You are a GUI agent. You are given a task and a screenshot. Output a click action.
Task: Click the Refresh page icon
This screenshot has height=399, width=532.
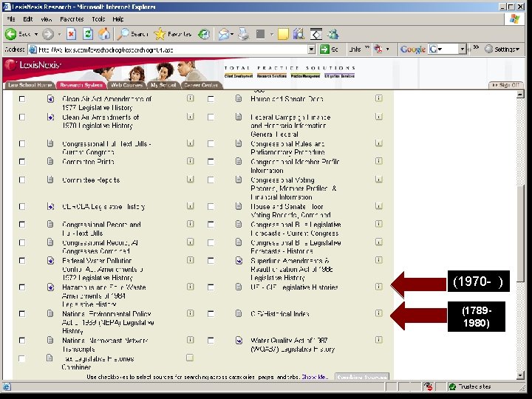88,34
